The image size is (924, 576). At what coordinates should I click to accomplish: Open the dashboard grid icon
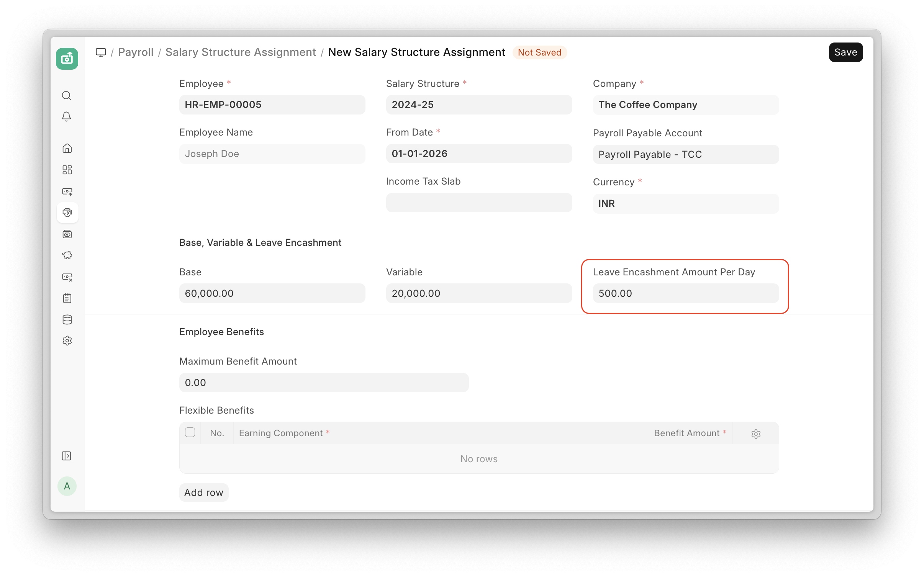pyautogui.click(x=67, y=170)
